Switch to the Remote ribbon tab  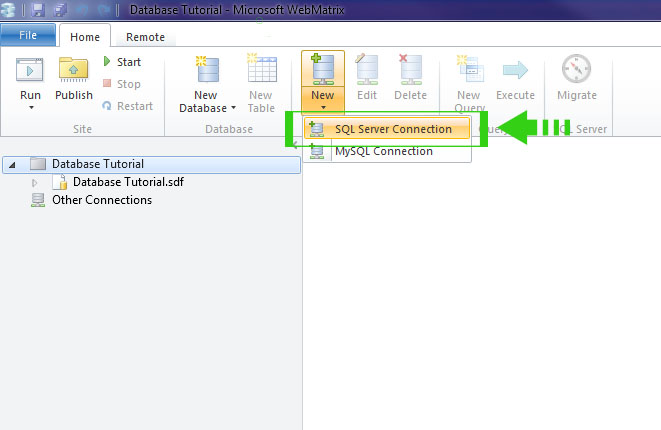(145, 37)
